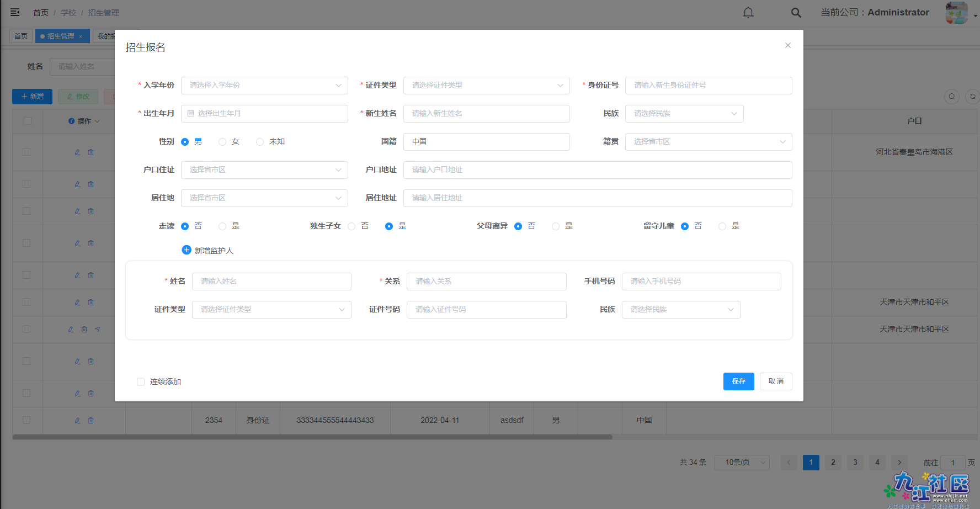980x509 pixels.
Task: Click the user avatar in top bar
Action: pos(956,12)
